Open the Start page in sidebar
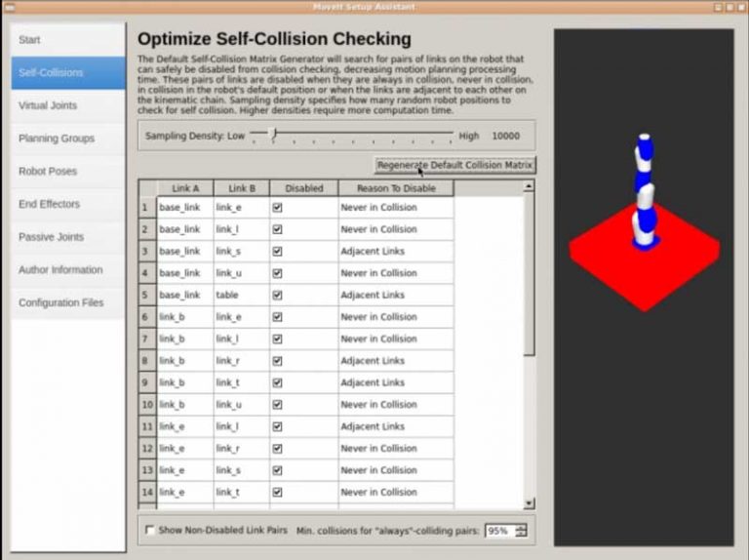The width and height of the screenshot is (749, 560). tap(68, 40)
